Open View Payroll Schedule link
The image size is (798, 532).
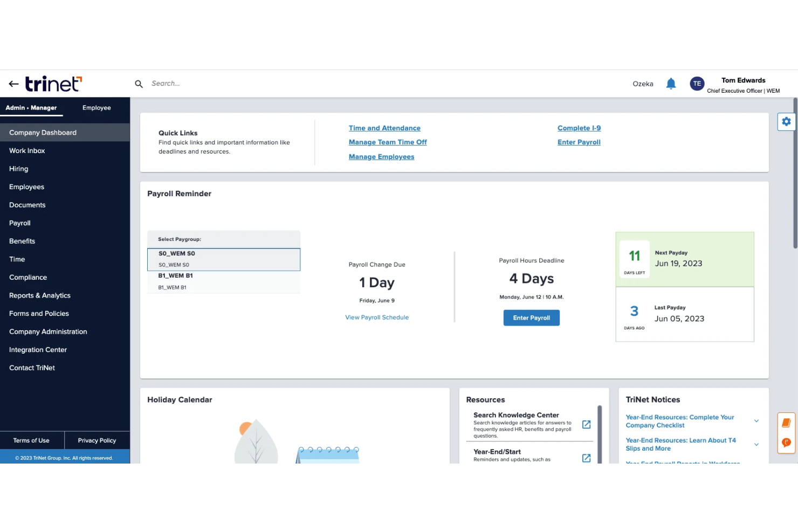click(377, 317)
